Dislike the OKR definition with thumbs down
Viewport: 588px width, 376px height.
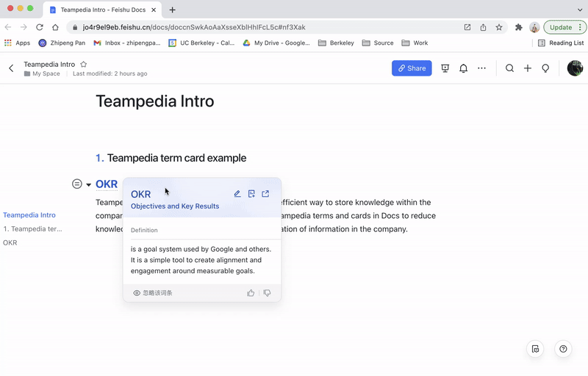tap(267, 293)
